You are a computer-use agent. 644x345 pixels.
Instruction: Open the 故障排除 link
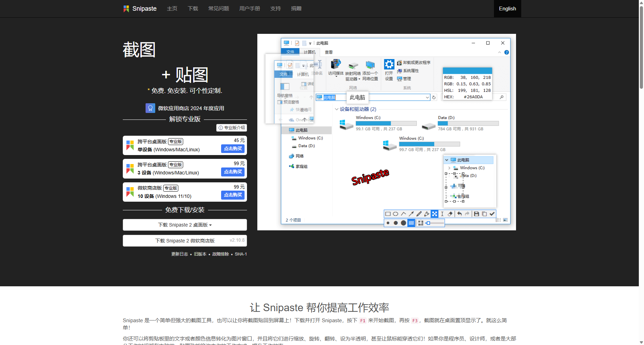click(x=220, y=254)
